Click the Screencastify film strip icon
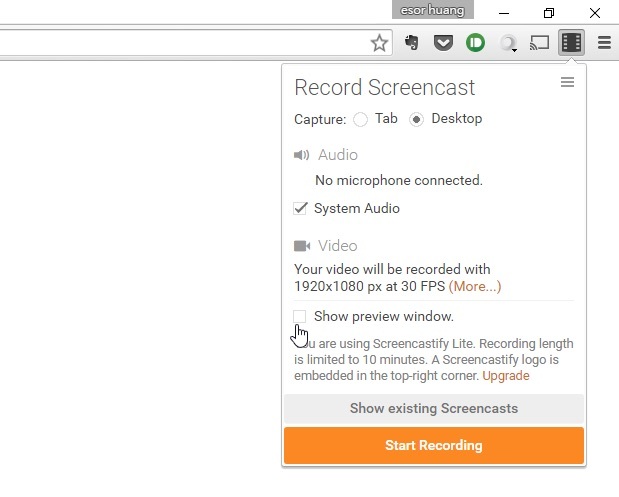 click(x=571, y=43)
